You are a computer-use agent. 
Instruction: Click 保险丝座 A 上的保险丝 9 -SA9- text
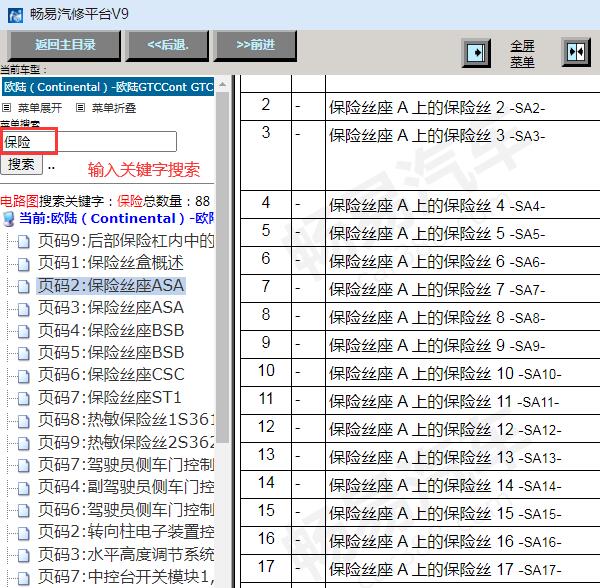[437, 345]
